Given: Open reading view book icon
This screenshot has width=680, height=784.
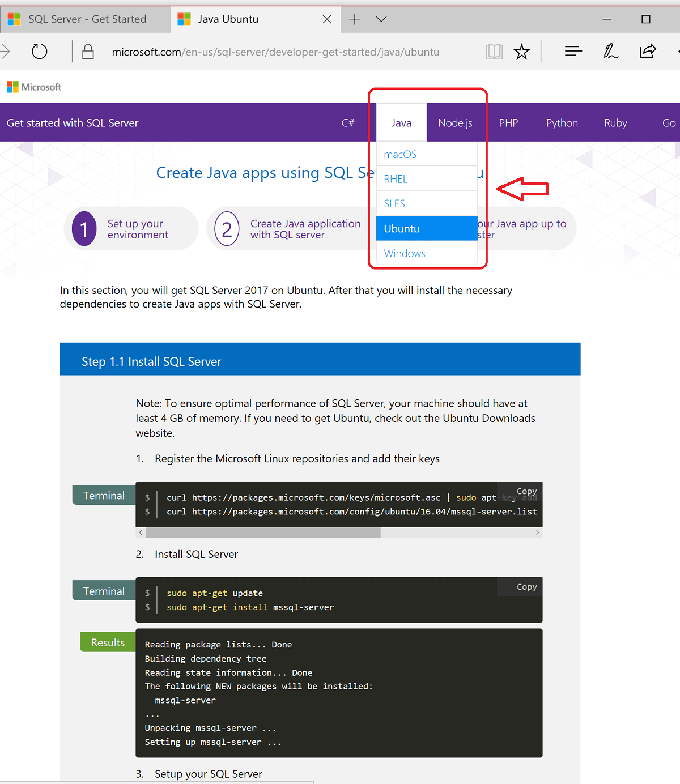Looking at the screenshot, I should pos(494,52).
